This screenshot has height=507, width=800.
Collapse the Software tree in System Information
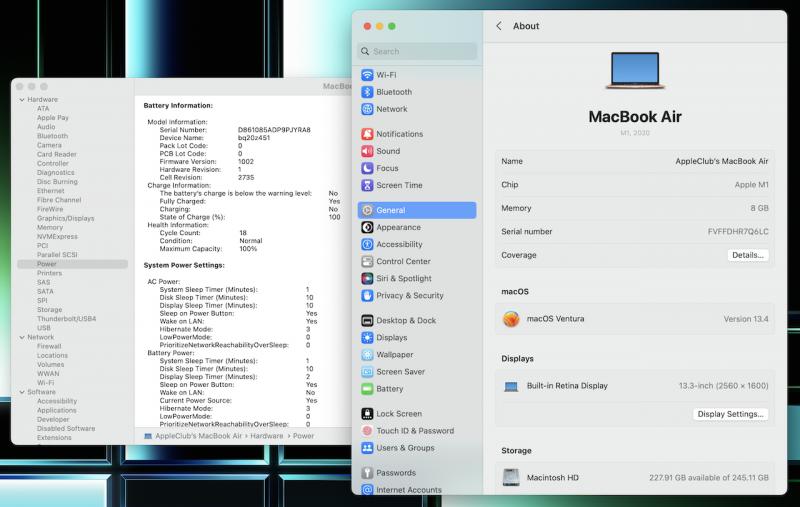pyautogui.click(x=22, y=392)
